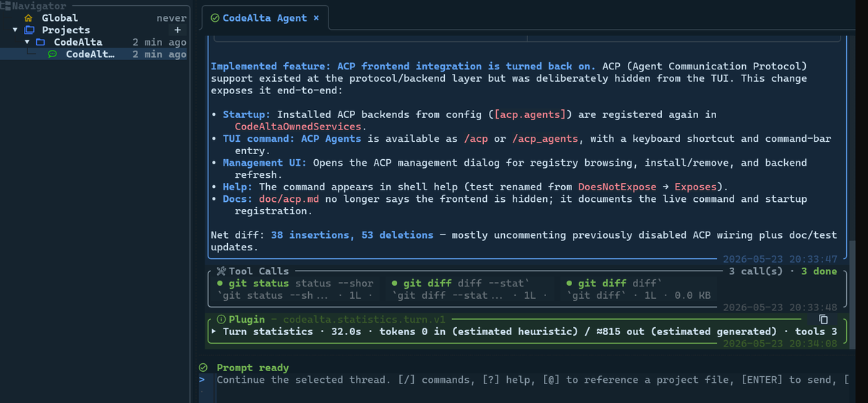Screen dimensions: 868x403
Task: Click the 'Help:' bullet label
Action: pos(237,187)
